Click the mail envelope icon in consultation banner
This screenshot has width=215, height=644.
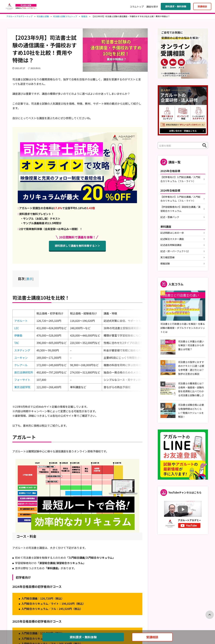181,62
